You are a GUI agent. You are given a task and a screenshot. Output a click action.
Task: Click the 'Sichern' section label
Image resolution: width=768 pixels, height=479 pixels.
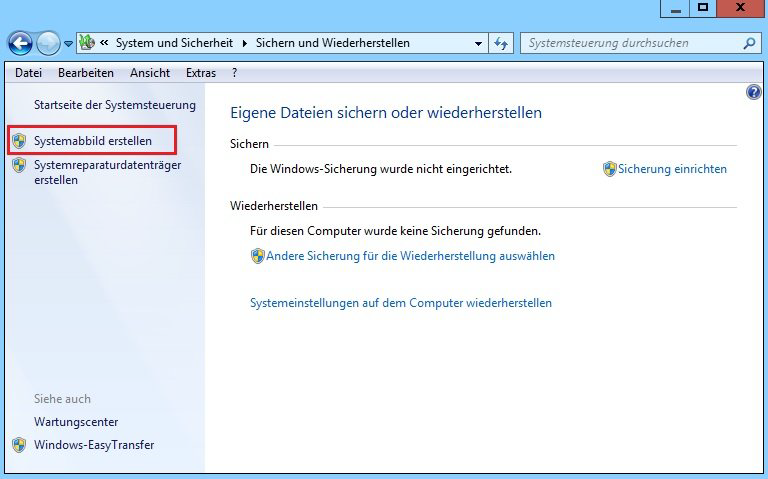[249, 144]
